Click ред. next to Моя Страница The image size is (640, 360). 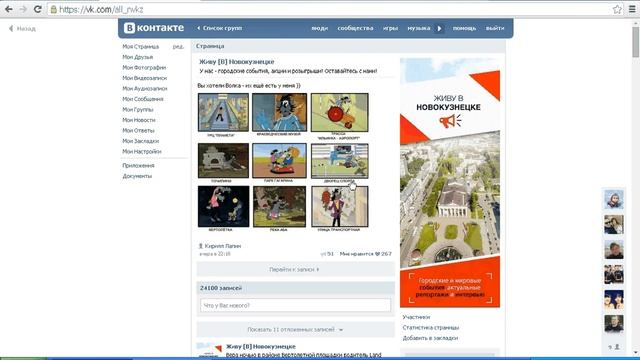[178, 47]
